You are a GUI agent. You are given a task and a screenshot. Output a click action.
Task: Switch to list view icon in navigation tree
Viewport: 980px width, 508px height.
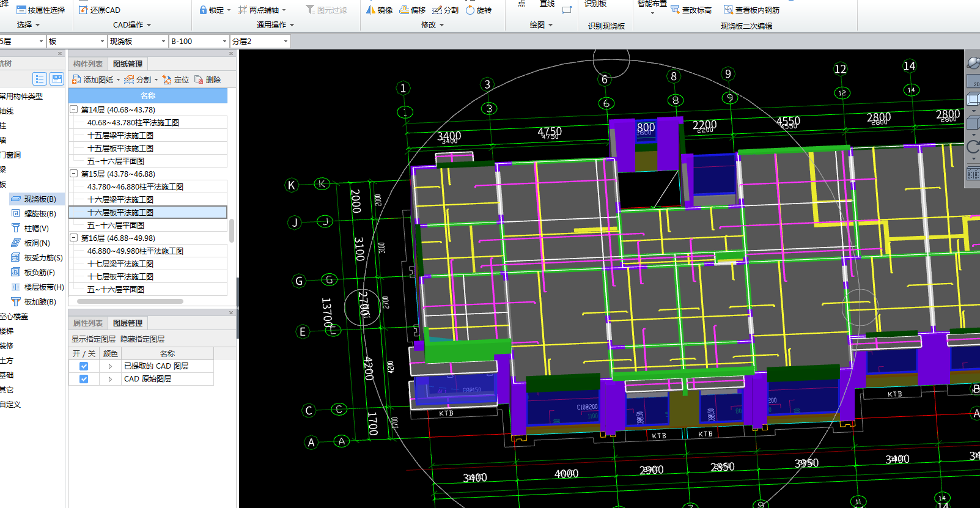point(40,79)
